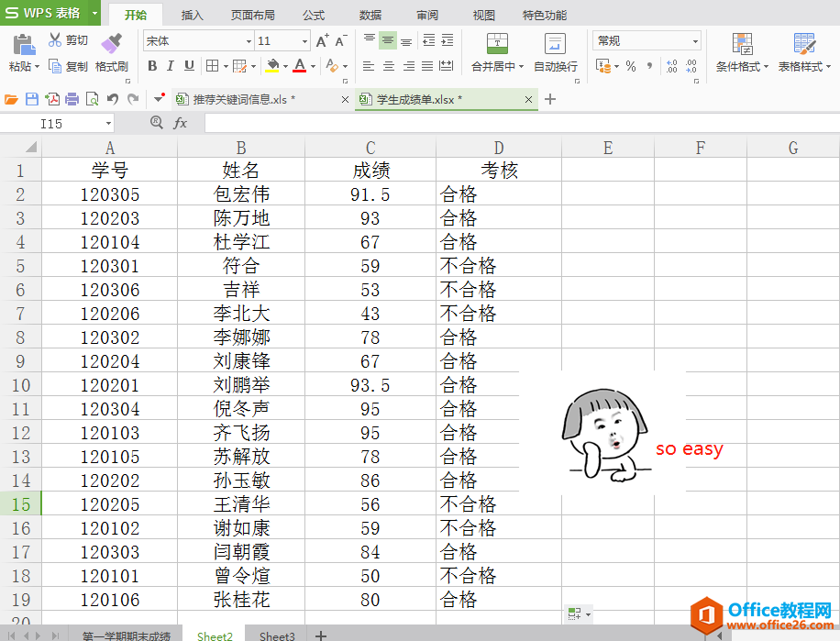Click the decrease decimal places icon
840x641 pixels.
coord(691,66)
